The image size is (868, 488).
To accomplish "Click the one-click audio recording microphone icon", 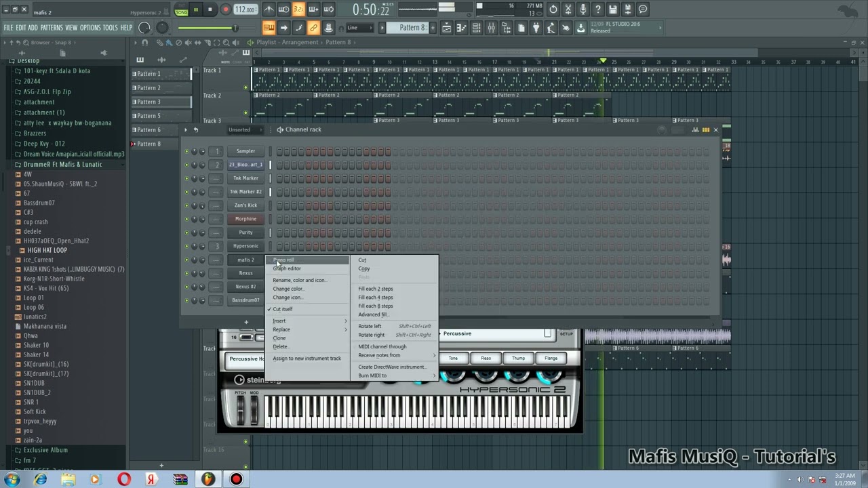I will (583, 9).
